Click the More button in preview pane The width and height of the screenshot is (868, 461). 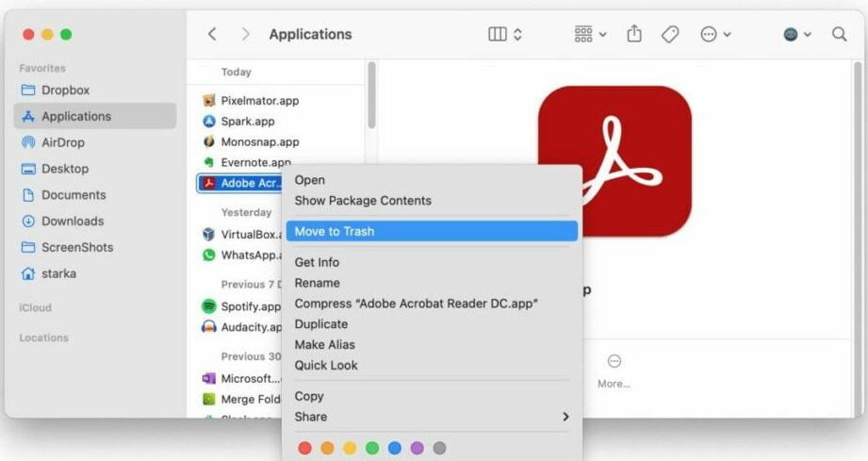tap(614, 370)
